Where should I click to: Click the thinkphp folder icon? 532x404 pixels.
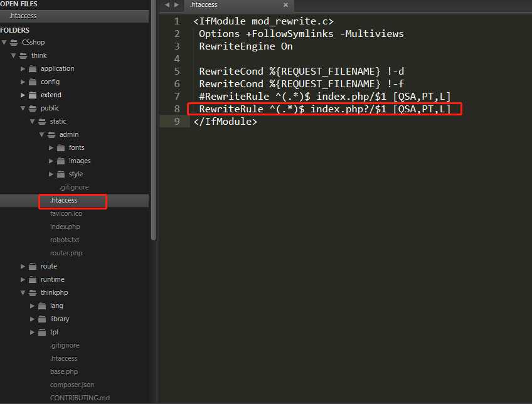tap(33, 293)
